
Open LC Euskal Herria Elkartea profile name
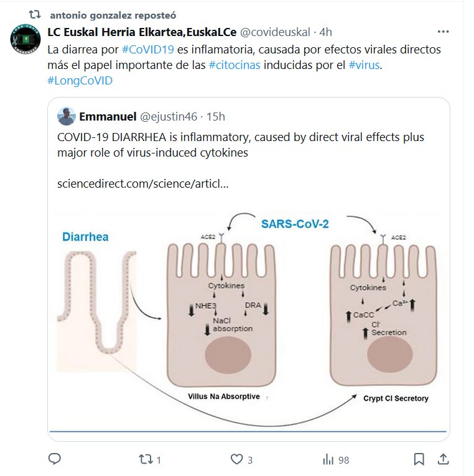tap(142, 32)
